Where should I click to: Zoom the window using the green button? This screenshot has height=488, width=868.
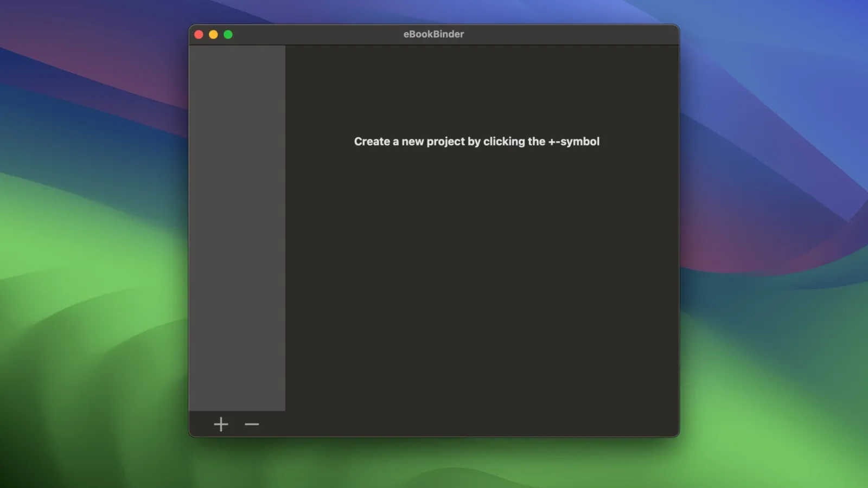tap(228, 35)
